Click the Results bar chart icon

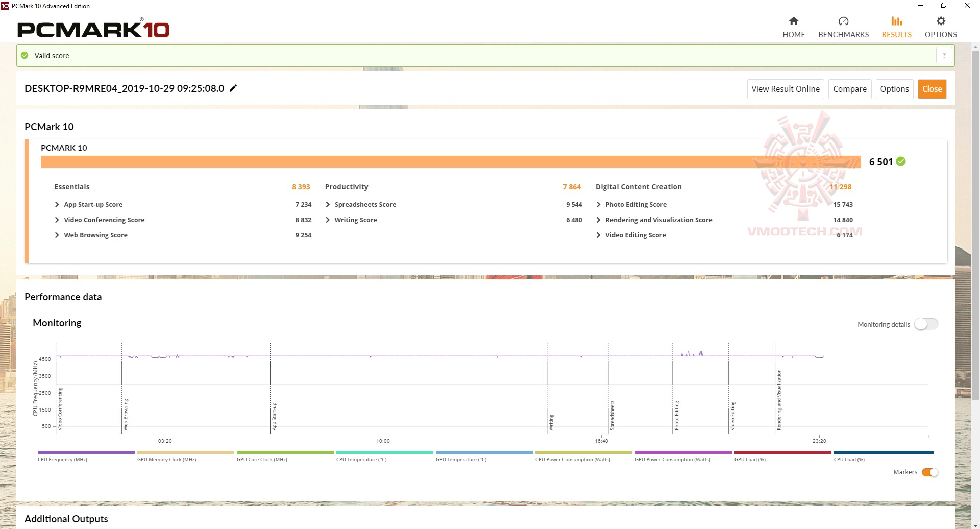click(x=896, y=21)
